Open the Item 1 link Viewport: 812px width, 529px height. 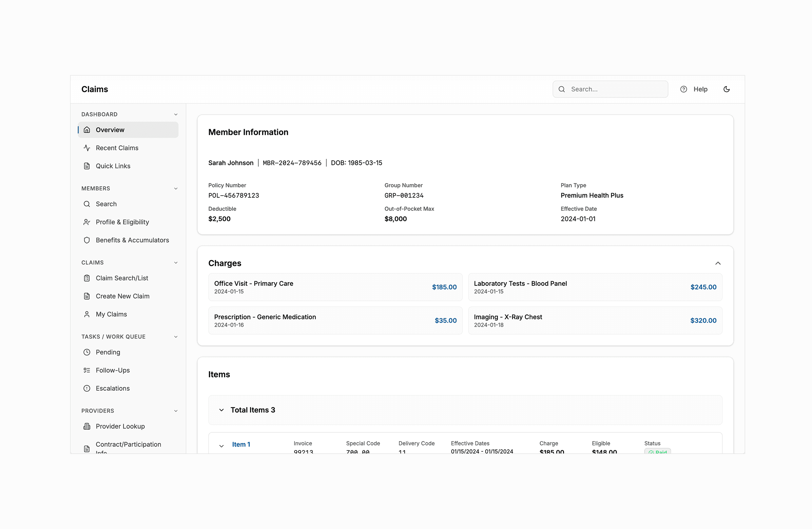coord(241,444)
